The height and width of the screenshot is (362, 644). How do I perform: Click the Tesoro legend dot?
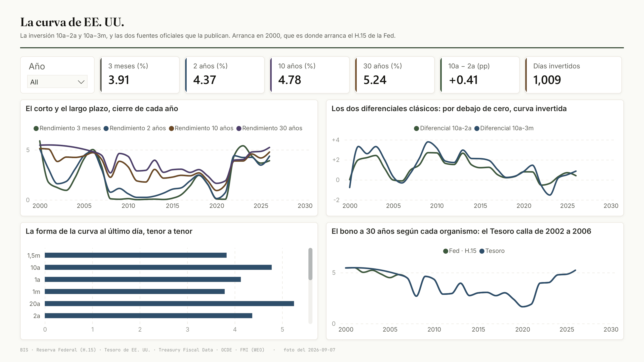[x=482, y=251]
